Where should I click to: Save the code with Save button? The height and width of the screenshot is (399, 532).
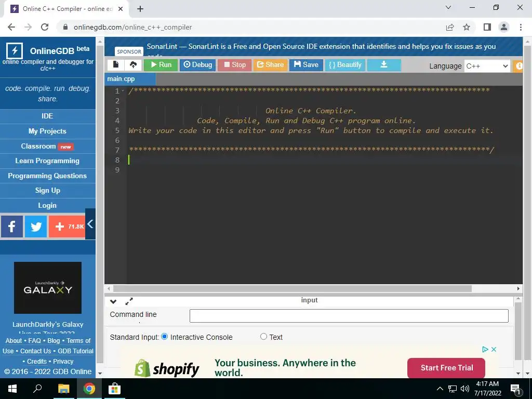pyautogui.click(x=306, y=65)
